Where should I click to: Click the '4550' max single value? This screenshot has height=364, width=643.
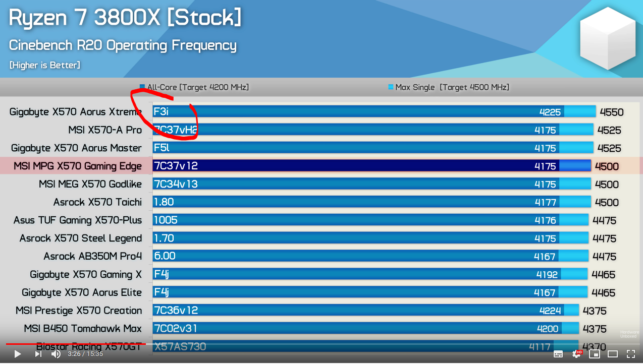612,112
